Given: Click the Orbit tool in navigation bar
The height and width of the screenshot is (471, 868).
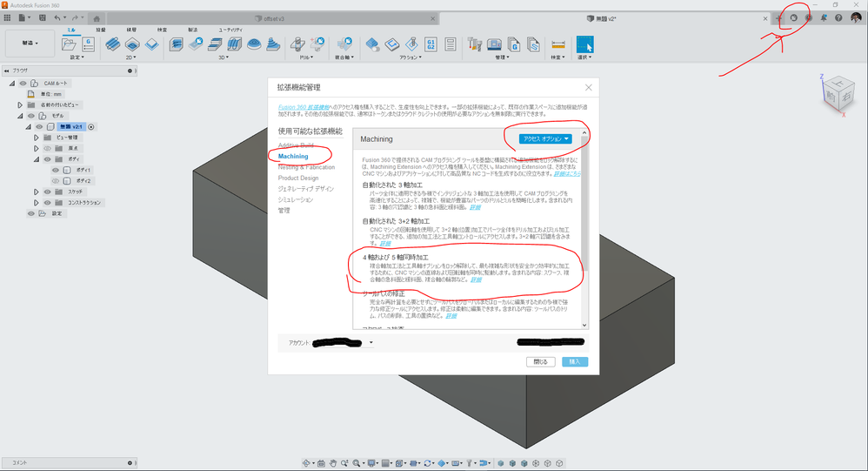Looking at the screenshot, I should coord(306,463).
